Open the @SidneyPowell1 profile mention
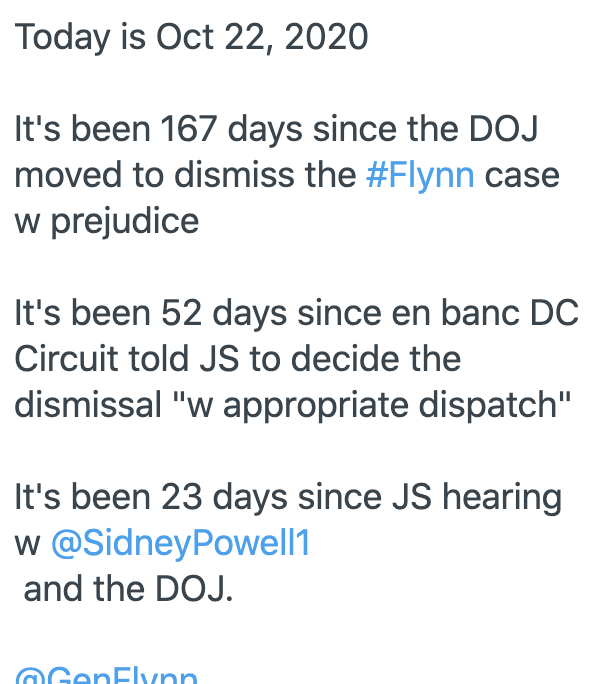This screenshot has height=684, width=612. coord(180,544)
